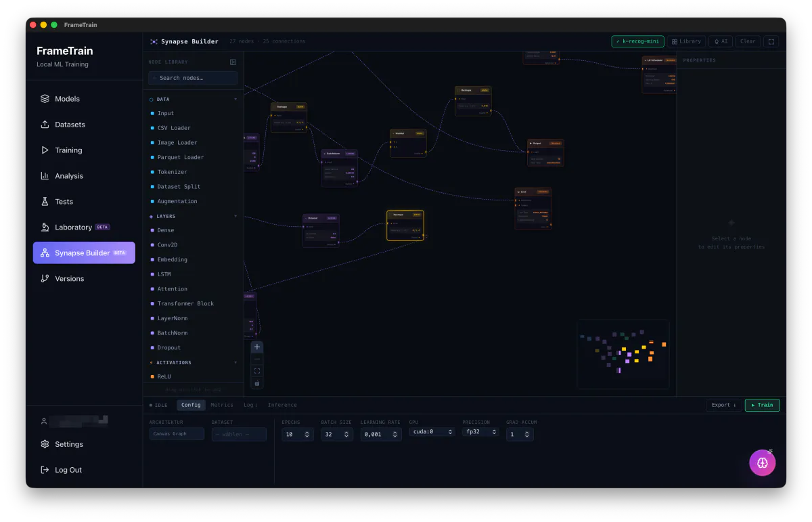Open the node Library button
This screenshot has width=812, height=522.
pyautogui.click(x=686, y=41)
